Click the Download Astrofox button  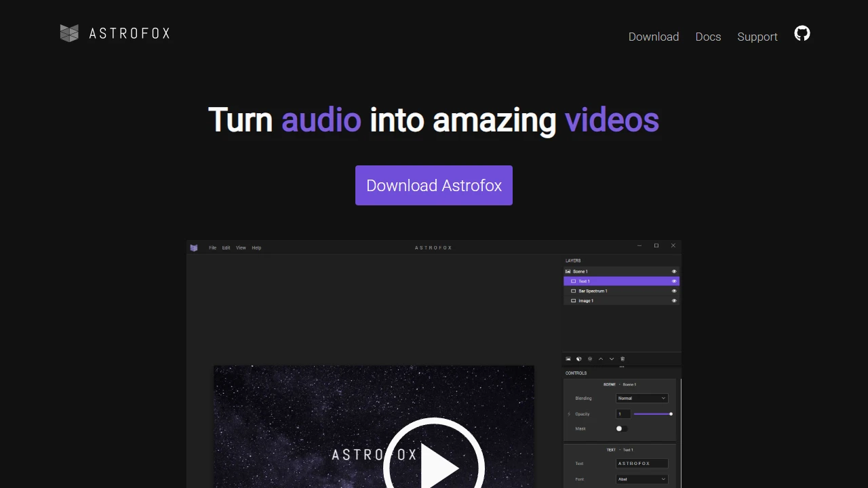[433, 185]
